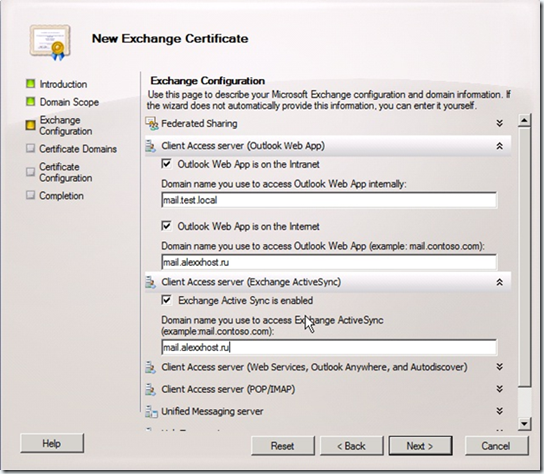Click the scrollbar down arrow
Screen dimensions: 544x474
pos(524,424)
